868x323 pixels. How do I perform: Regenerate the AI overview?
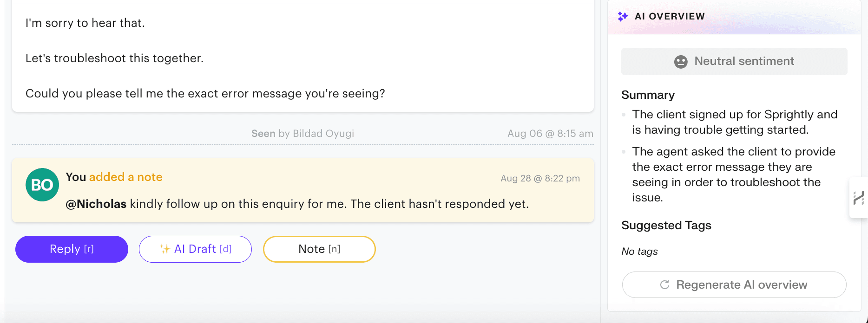pyautogui.click(x=734, y=284)
